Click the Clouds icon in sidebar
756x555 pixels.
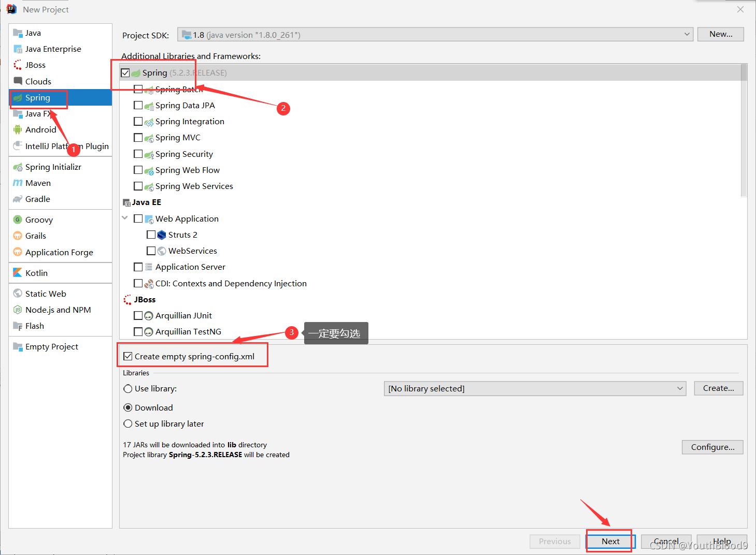[x=18, y=81]
